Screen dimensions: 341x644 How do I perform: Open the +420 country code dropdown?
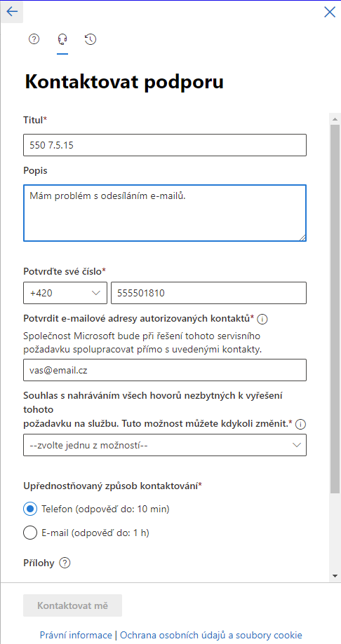coord(65,293)
